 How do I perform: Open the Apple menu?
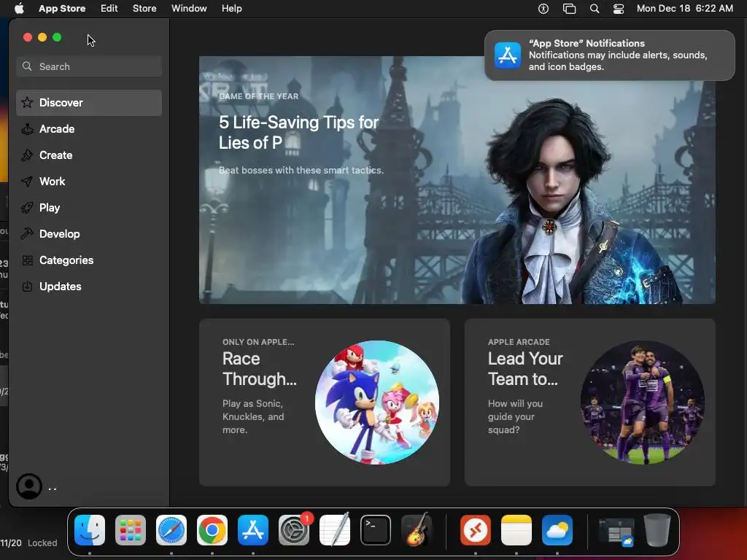19,9
